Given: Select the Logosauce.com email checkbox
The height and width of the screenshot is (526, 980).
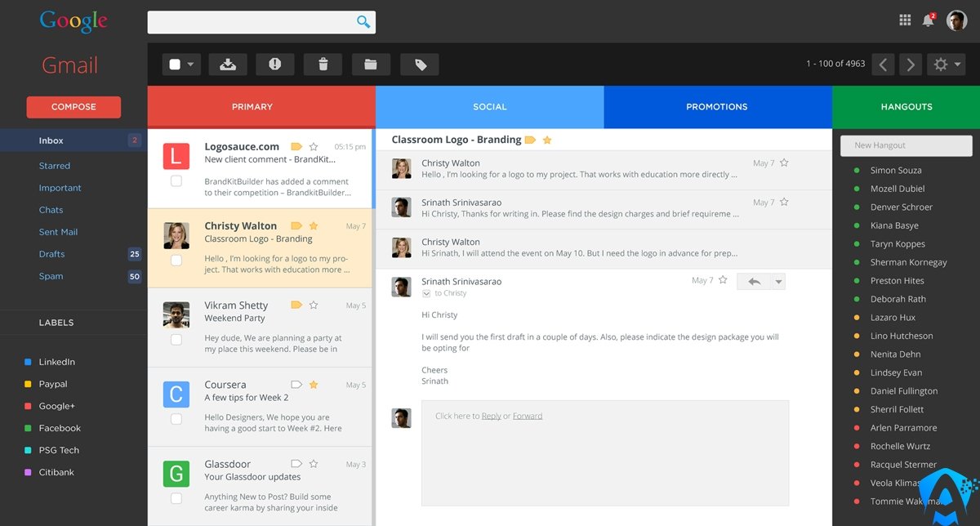Looking at the screenshot, I should coord(176,181).
